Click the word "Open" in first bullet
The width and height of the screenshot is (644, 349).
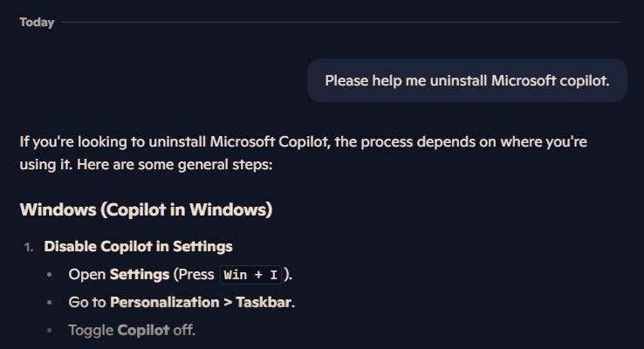[87, 274]
